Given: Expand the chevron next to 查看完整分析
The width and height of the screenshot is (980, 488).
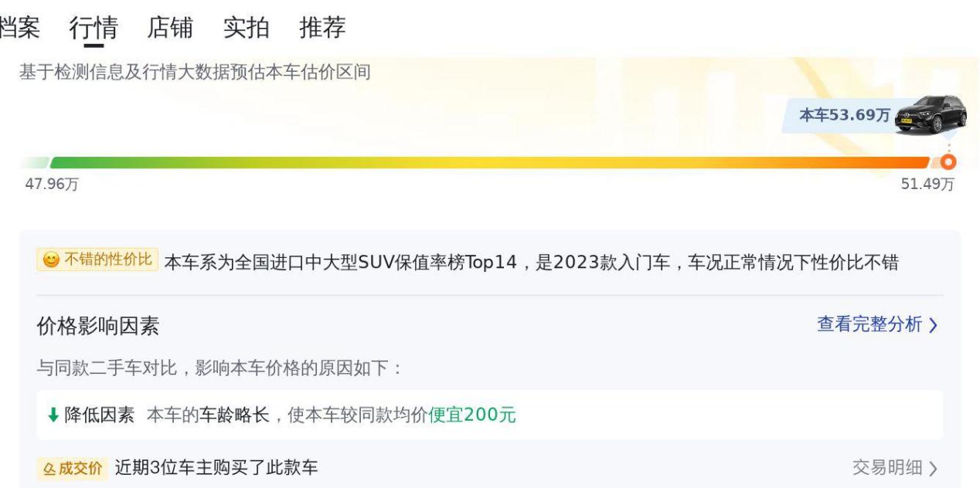Looking at the screenshot, I should [933, 325].
